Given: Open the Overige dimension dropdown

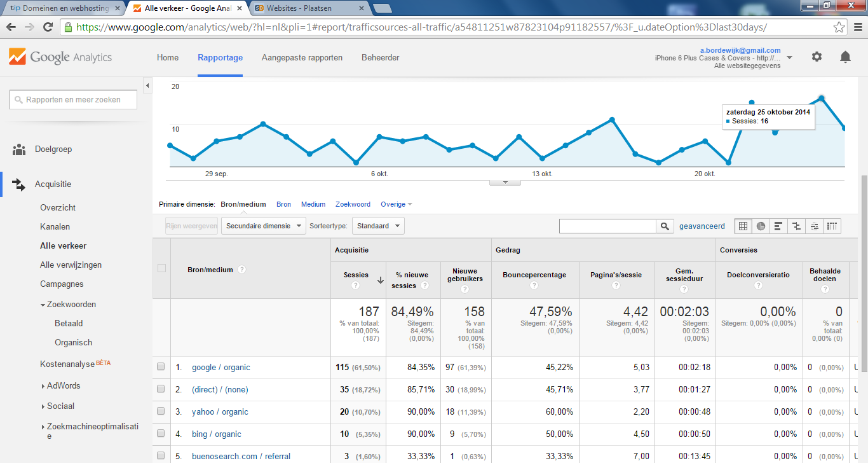Looking at the screenshot, I should [397, 204].
